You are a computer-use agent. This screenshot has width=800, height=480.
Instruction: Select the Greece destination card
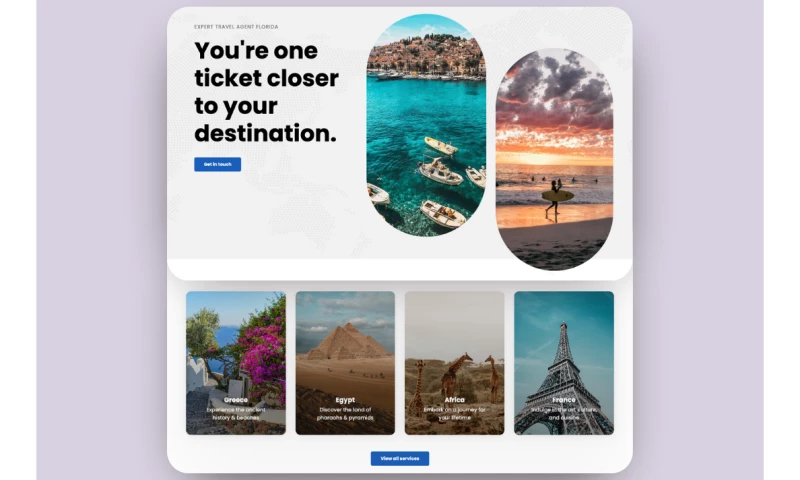[x=236, y=363]
